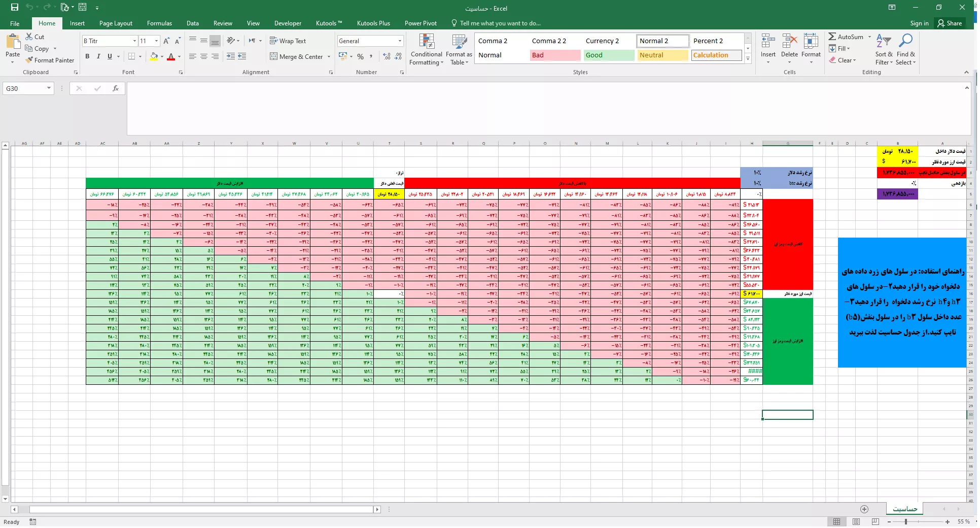Toggle Wrap Text on selected cells
This screenshot has height=528, width=980.
click(288, 41)
